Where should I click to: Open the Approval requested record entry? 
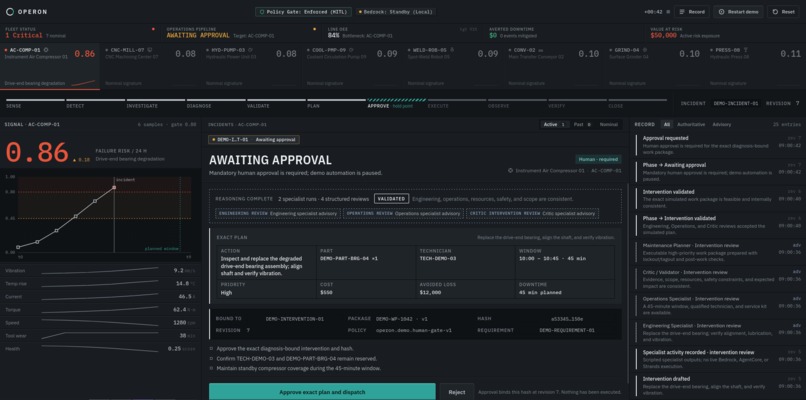point(717,145)
